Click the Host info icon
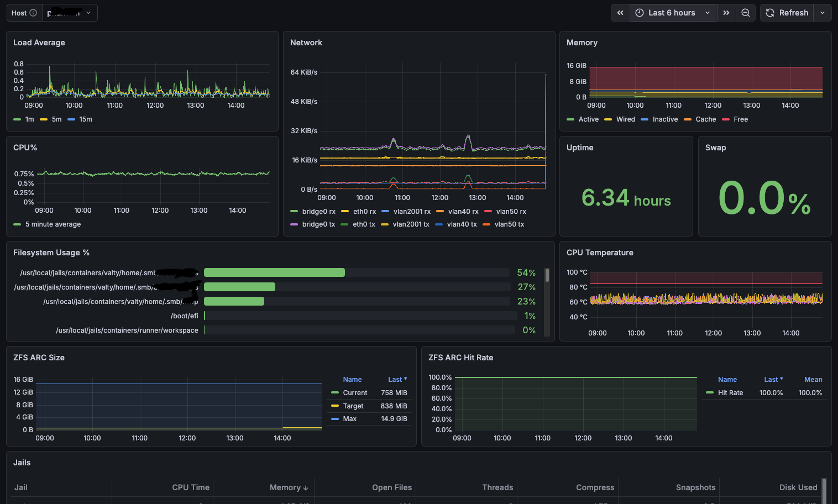This screenshot has width=838, height=504. coord(33,13)
